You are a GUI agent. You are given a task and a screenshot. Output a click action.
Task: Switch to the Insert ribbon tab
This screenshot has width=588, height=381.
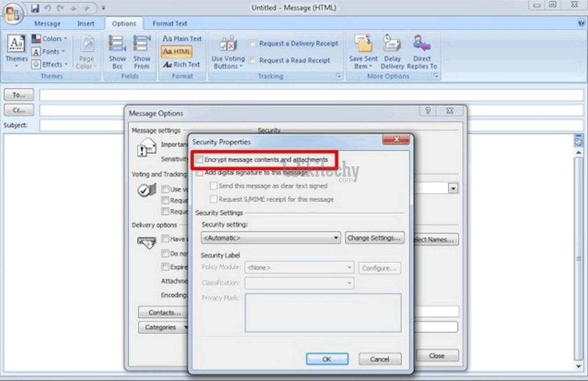[x=85, y=24]
